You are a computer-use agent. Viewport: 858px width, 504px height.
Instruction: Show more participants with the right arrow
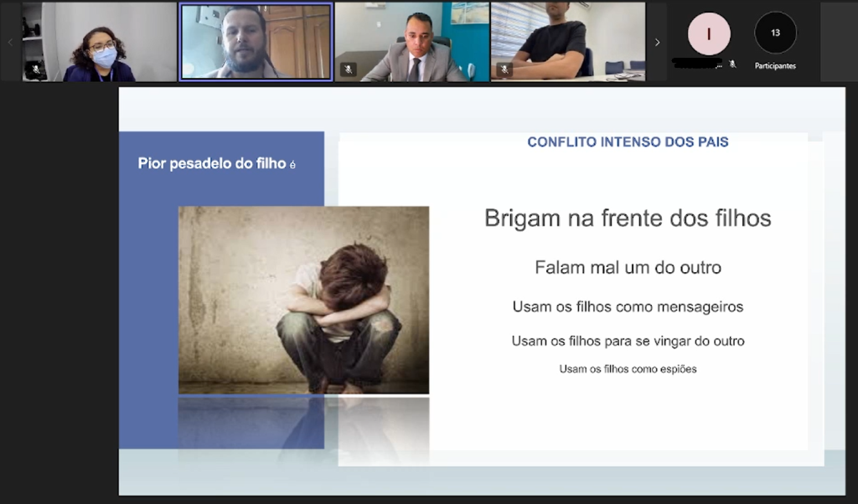pyautogui.click(x=657, y=42)
